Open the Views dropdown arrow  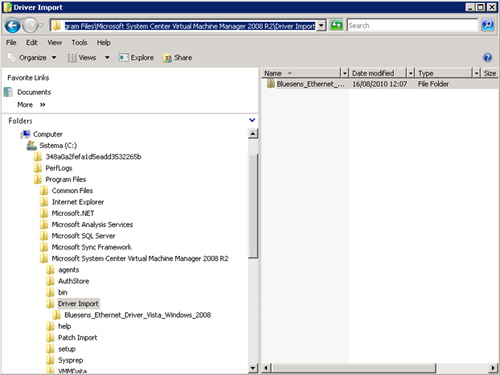[x=107, y=58]
